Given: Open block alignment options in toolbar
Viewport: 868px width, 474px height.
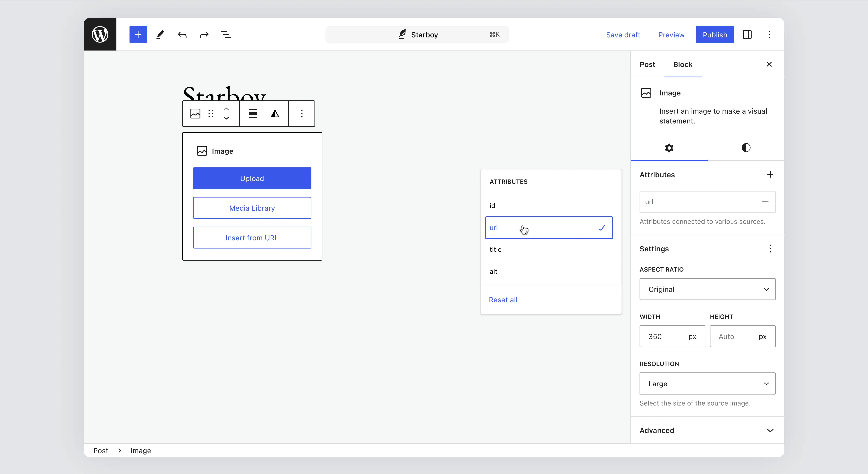Looking at the screenshot, I should pos(253,114).
